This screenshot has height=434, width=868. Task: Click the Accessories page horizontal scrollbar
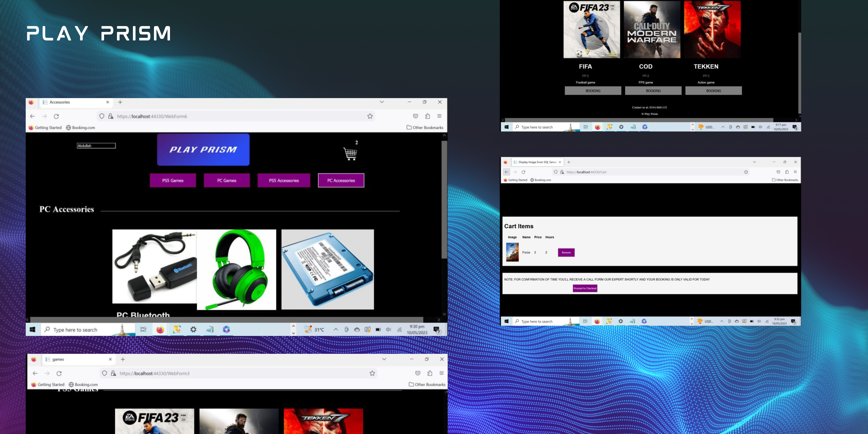tap(227, 319)
